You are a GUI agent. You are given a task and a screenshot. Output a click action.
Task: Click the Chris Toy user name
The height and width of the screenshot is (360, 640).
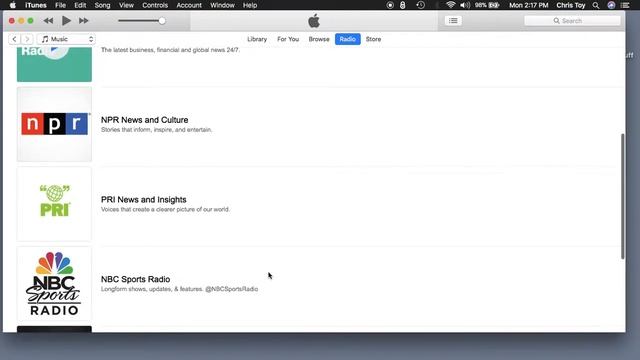click(x=571, y=5)
